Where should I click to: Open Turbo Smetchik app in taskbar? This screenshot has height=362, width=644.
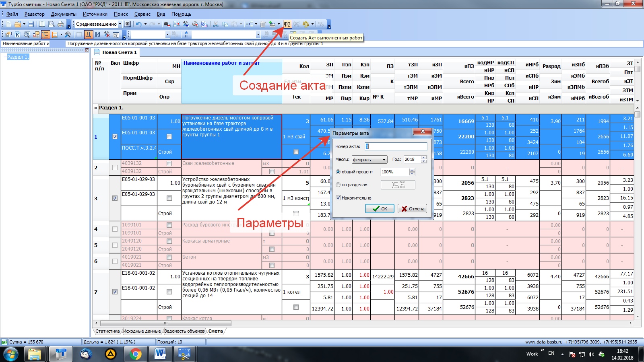coord(61,354)
